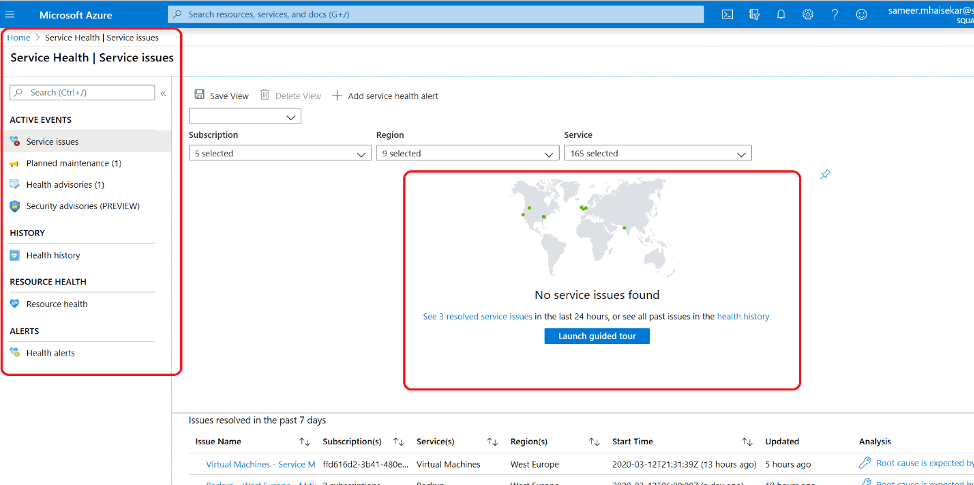The width and height of the screenshot is (974, 485).
Task: Open the Directory and subscription filter icon
Action: (754, 14)
